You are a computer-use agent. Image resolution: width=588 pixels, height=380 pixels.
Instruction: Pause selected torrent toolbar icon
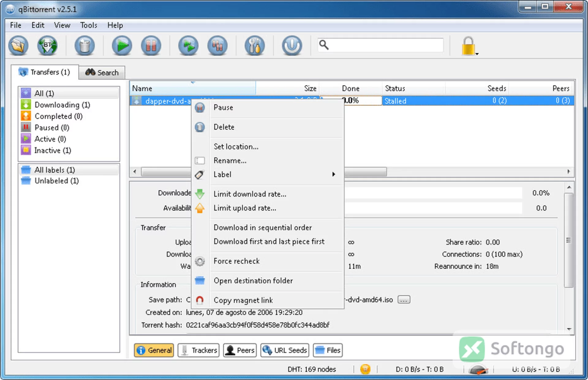click(x=151, y=46)
